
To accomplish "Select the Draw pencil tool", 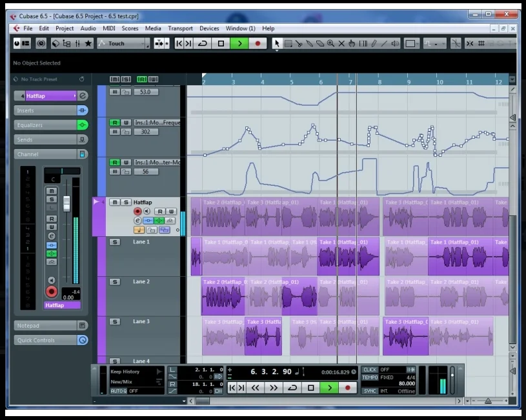I will click(x=374, y=44).
